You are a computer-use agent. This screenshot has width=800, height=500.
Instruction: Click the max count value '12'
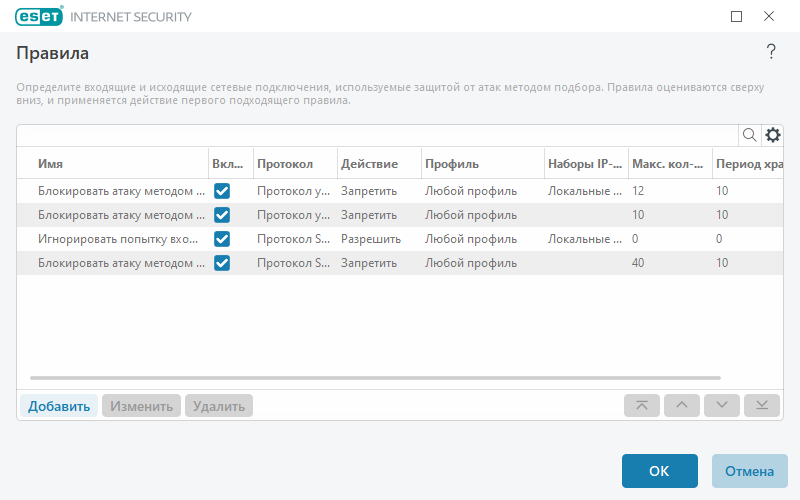point(638,191)
